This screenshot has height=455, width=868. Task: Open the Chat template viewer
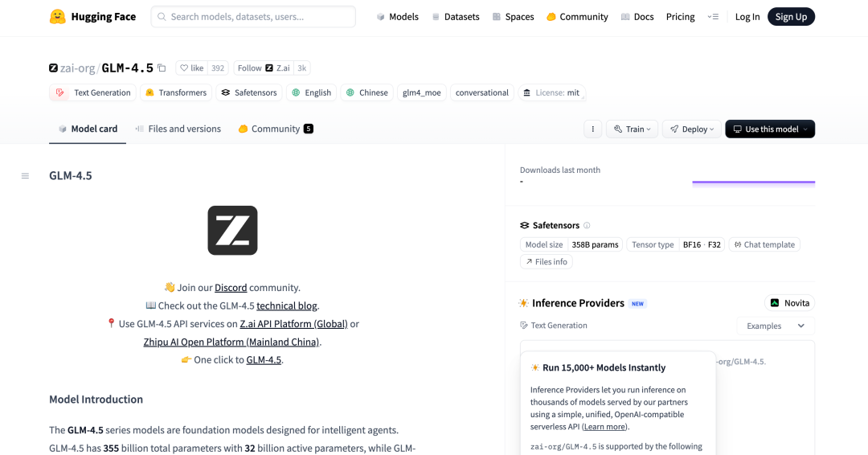(764, 244)
